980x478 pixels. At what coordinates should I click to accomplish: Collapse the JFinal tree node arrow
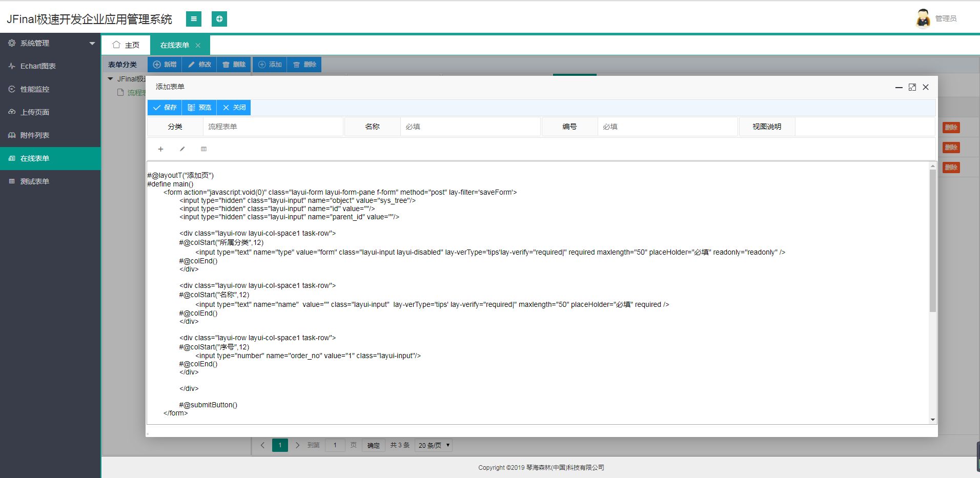[x=110, y=79]
